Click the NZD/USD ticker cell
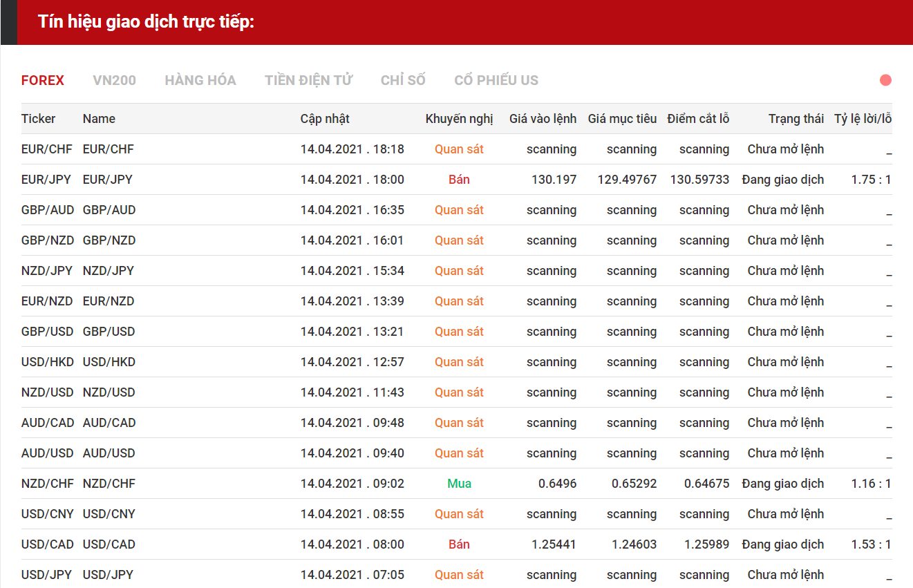This screenshot has height=588, width=913. 48,392
